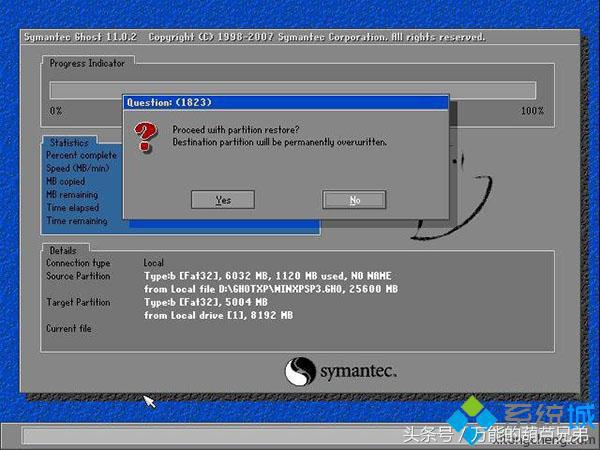This screenshot has width=600, height=450.
Task: Select the Details panel header
Action: [63, 249]
